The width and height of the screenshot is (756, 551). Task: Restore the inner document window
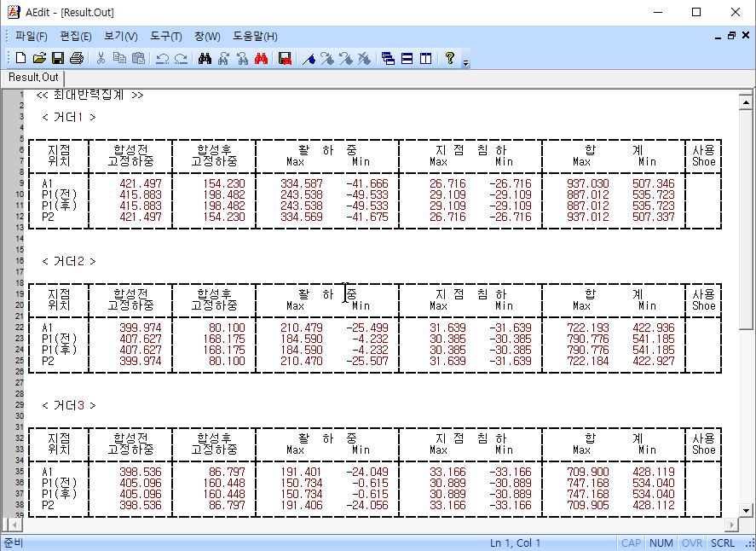(x=731, y=36)
